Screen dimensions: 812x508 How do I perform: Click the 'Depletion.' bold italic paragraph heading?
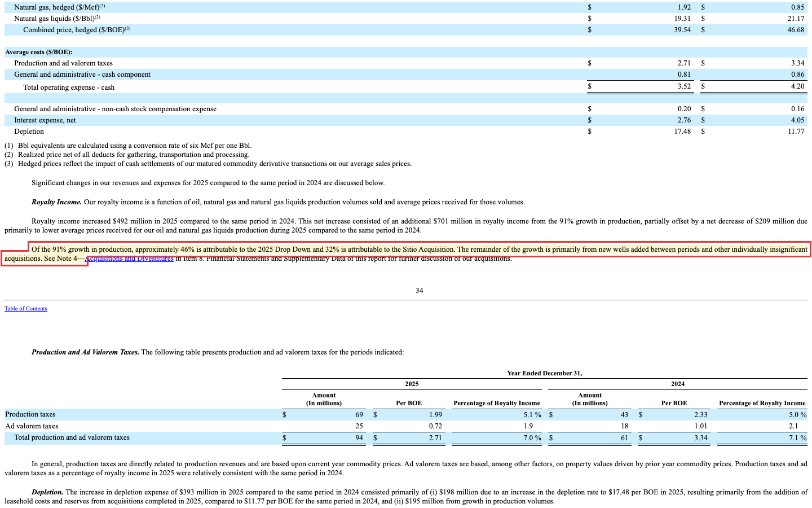pyautogui.click(x=47, y=492)
